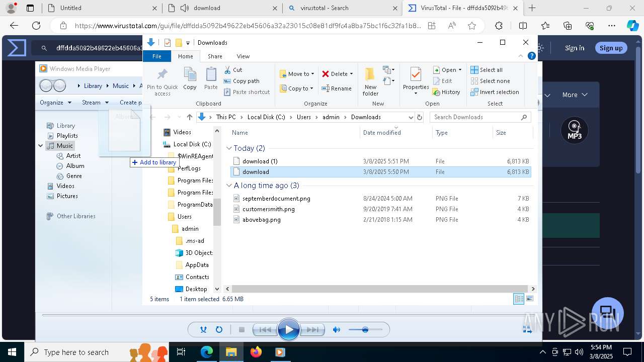Click Media Player stop button
Image resolution: width=644 pixels, height=362 pixels.
point(242,330)
